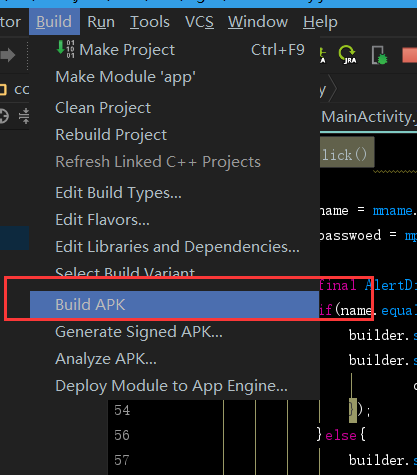Choose Generate Signed APK
Image resolution: width=417 pixels, height=475 pixels.
pos(174,332)
